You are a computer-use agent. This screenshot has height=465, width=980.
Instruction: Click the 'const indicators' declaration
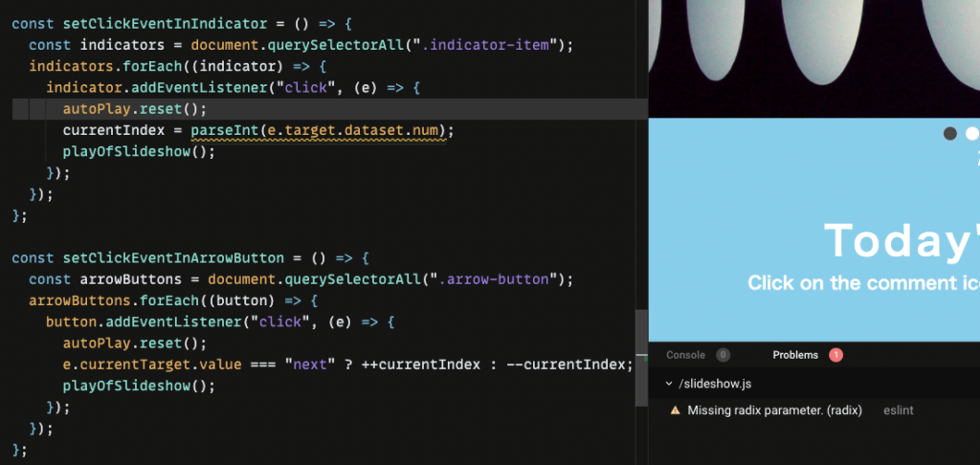tap(97, 46)
